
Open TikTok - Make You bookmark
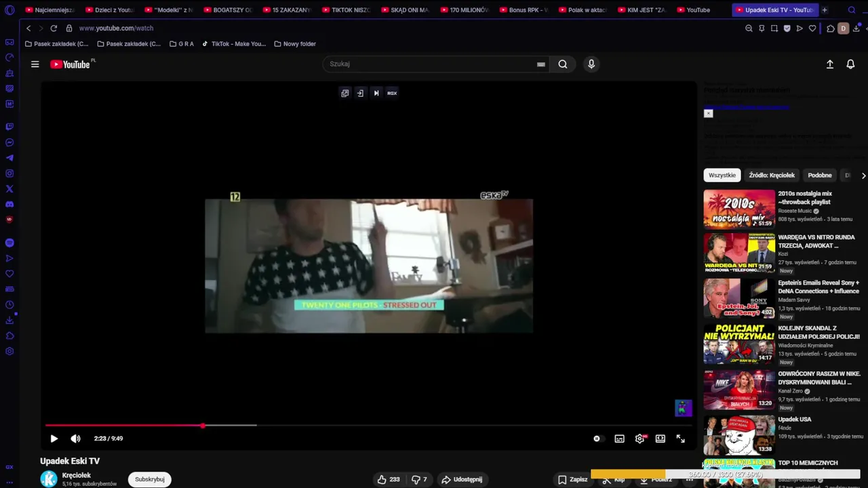pyautogui.click(x=234, y=44)
